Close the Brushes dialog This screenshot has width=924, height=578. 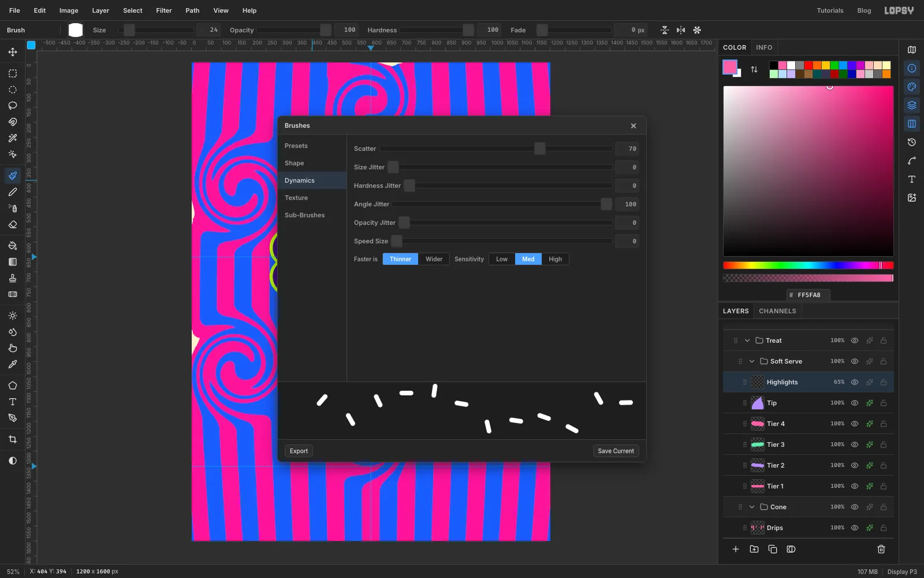point(634,126)
